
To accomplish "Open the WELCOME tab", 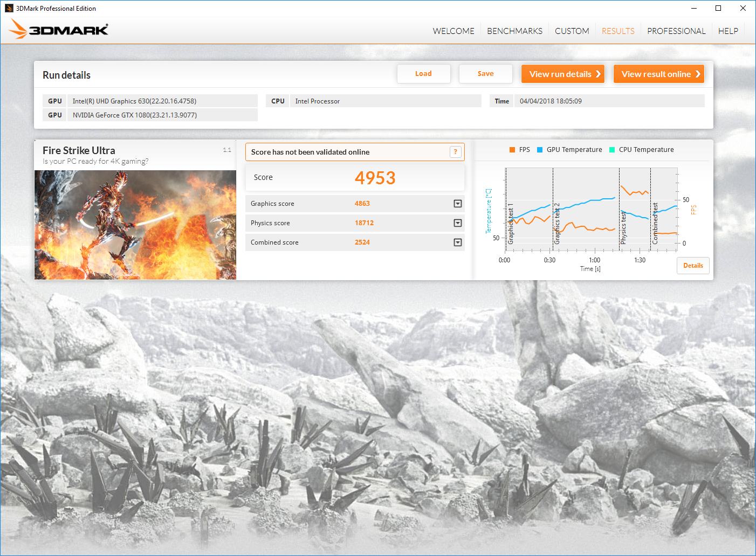I will click(x=453, y=31).
